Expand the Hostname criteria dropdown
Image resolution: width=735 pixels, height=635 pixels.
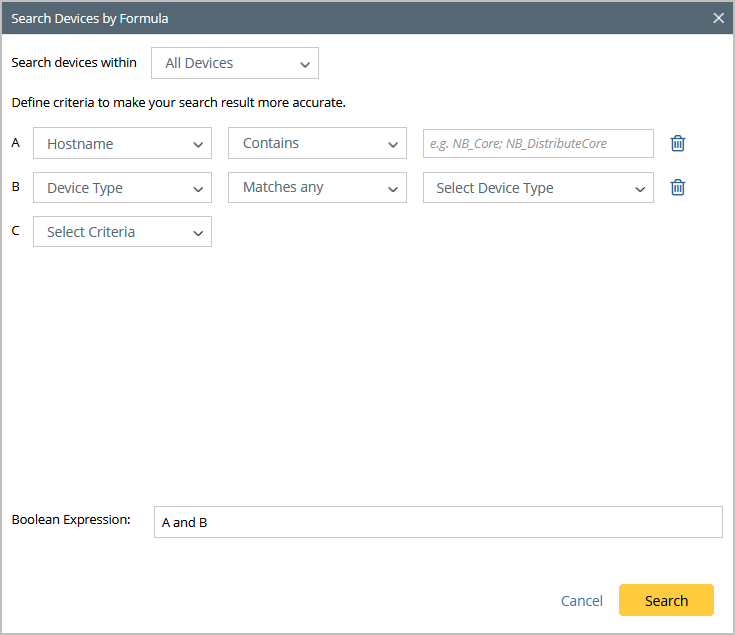pos(122,143)
